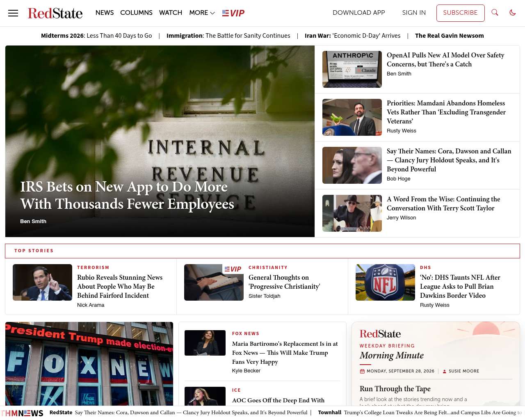525x420 pixels.
Task: Open the COLUMNS menu item
Action: click(x=136, y=13)
